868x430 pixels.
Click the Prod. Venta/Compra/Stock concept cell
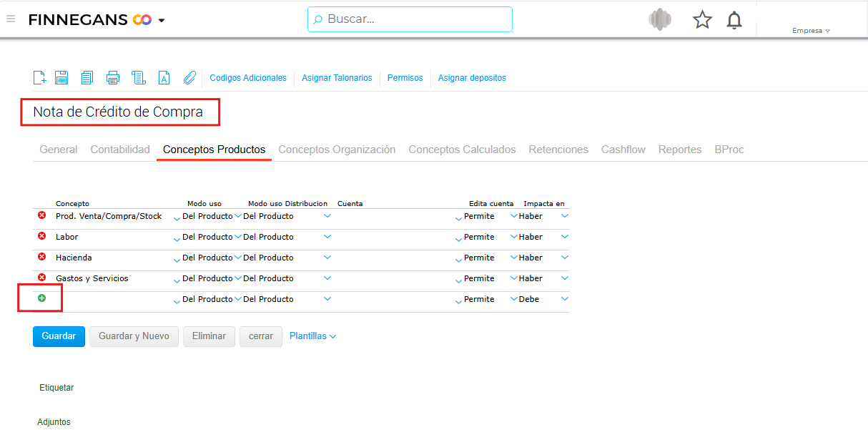click(x=109, y=216)
